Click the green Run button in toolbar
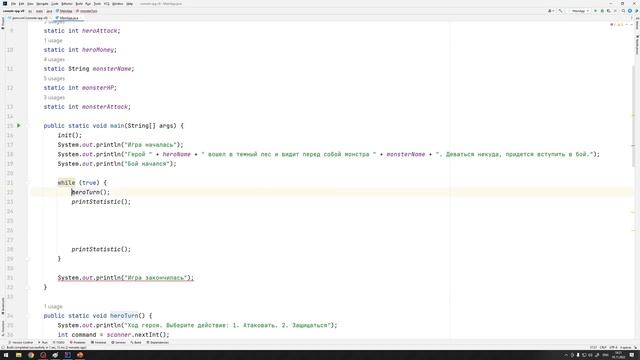 (596, 11)
